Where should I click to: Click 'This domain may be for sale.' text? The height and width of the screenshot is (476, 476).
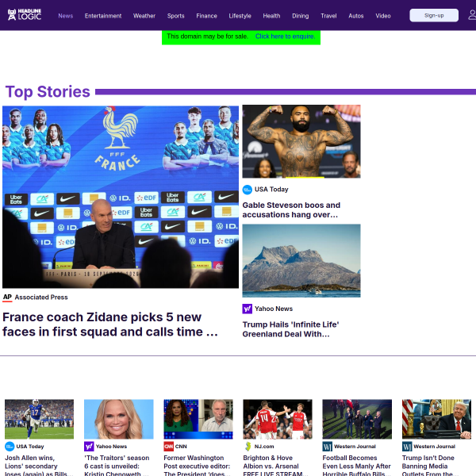click(x=207, y=36)
